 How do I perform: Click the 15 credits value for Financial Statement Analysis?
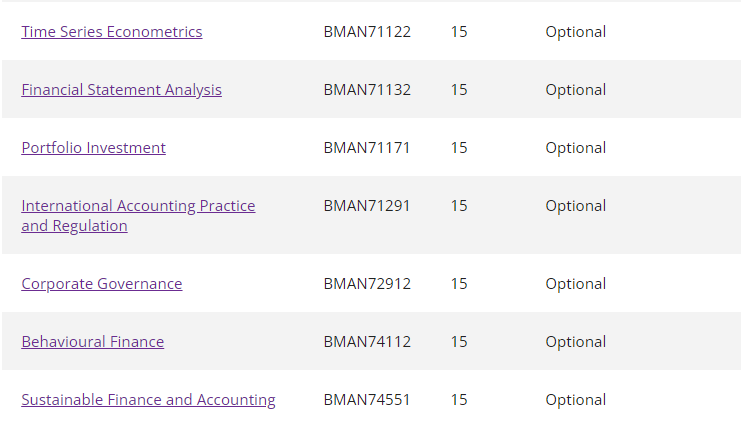pyautogui.click(x=459, y=90)
